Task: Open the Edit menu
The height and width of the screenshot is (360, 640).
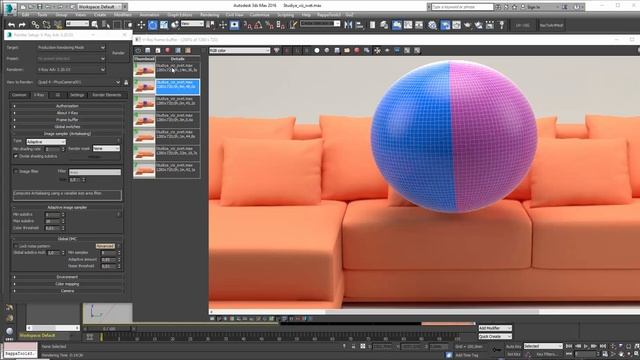Action: 25,15
